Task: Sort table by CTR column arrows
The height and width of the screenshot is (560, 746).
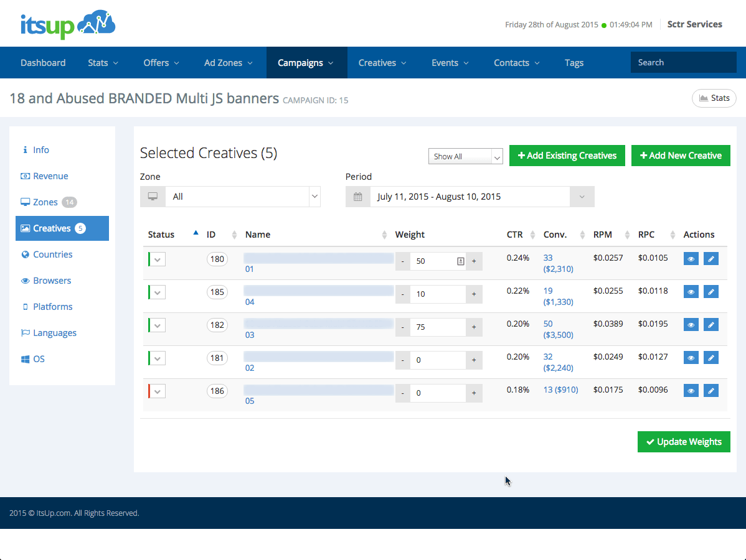Action: pos(532,235)
